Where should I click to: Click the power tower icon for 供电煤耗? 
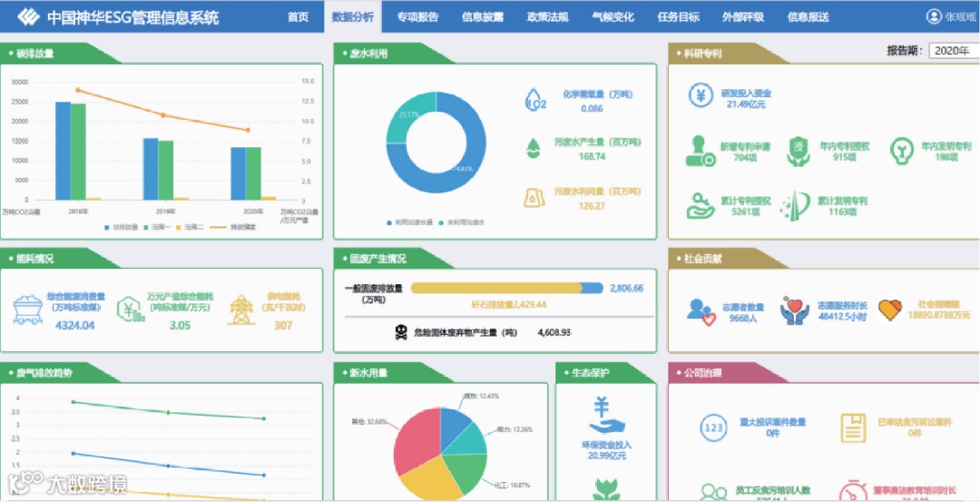coord(240,309)
